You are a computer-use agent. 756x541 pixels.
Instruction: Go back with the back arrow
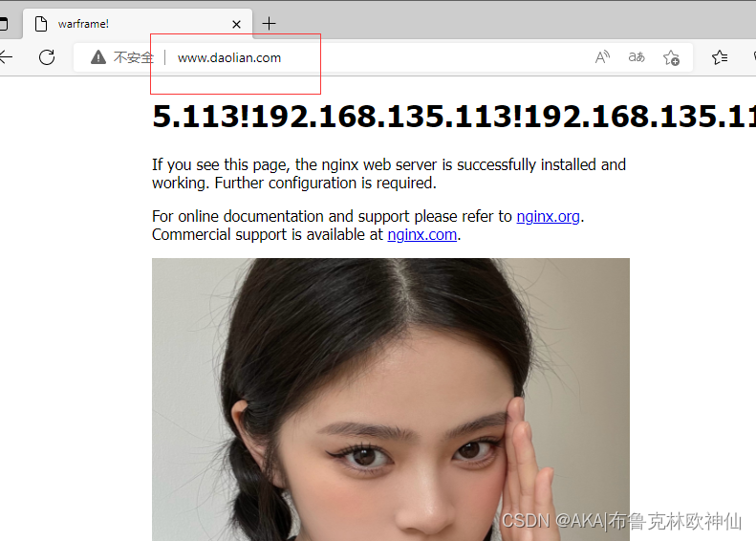point(6,57)
